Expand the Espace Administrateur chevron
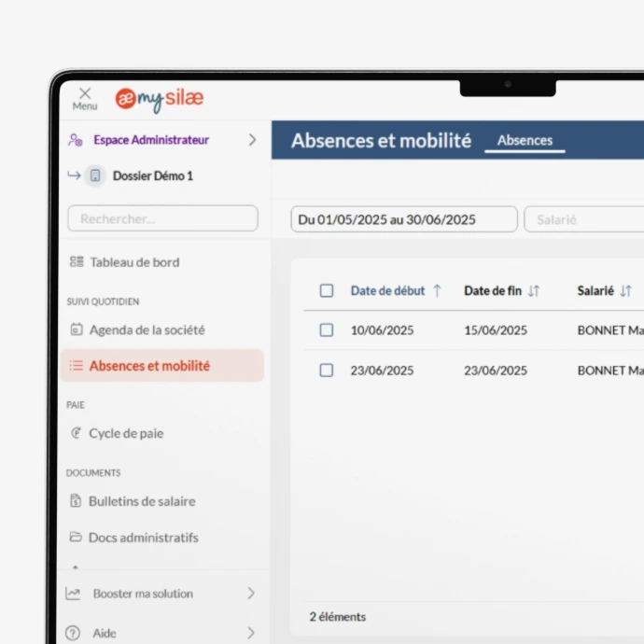644x644 pixels. [x=253, y=140]
